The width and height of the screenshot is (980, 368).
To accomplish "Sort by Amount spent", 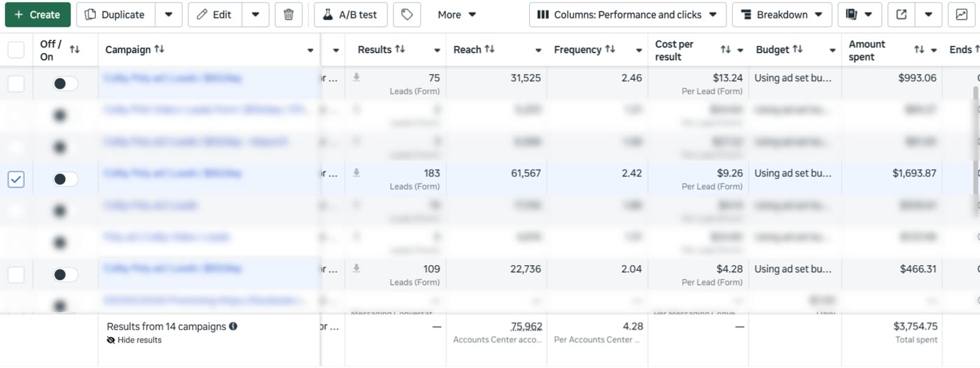I will (x=919, y=50).
